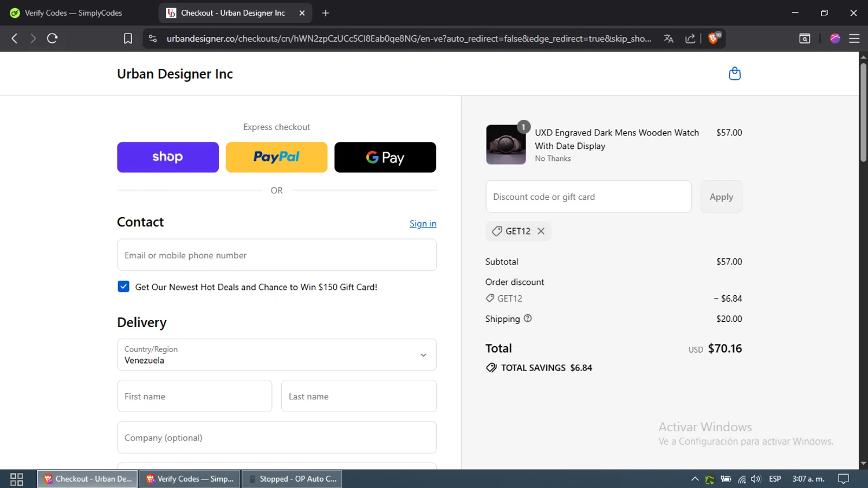Close the Checkout - Urban Designer tab
The height and width of the screenshot is (488, 868).
click(x=302, y=13)
